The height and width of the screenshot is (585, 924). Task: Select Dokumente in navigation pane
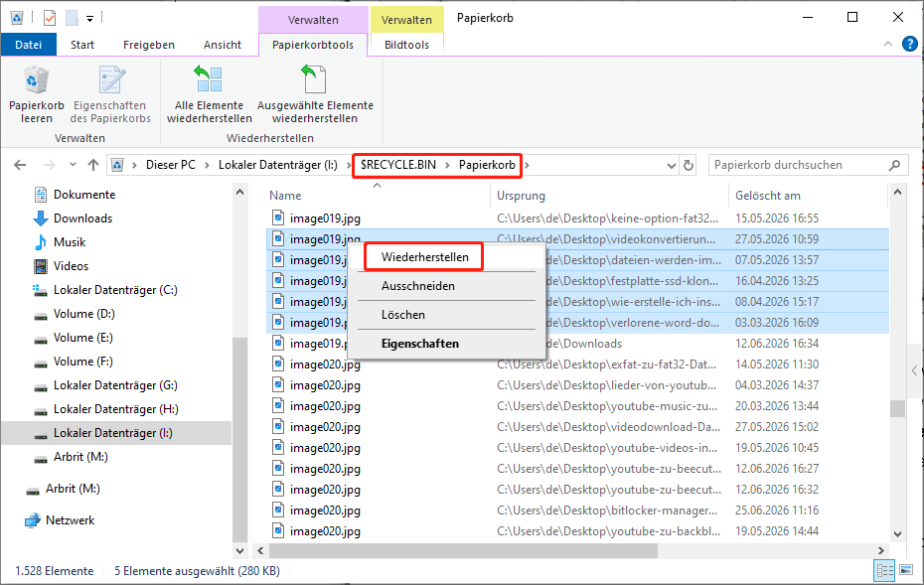(x=84, y=195)
